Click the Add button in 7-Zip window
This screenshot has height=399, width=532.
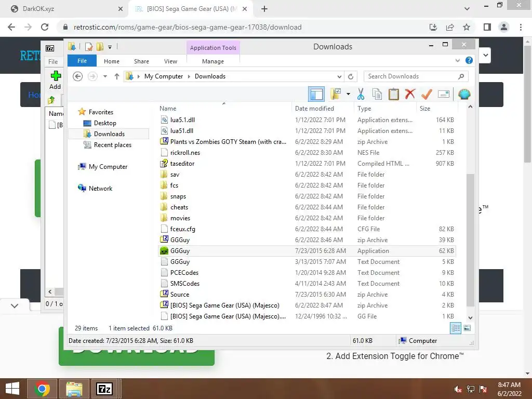(x=55, y=80)
